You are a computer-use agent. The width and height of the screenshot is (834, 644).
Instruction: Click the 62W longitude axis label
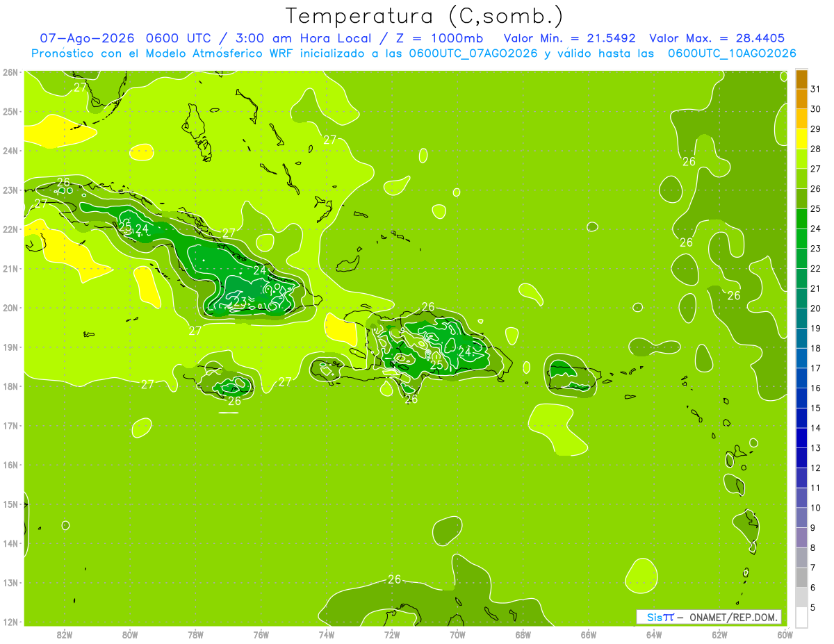point(719,634)
